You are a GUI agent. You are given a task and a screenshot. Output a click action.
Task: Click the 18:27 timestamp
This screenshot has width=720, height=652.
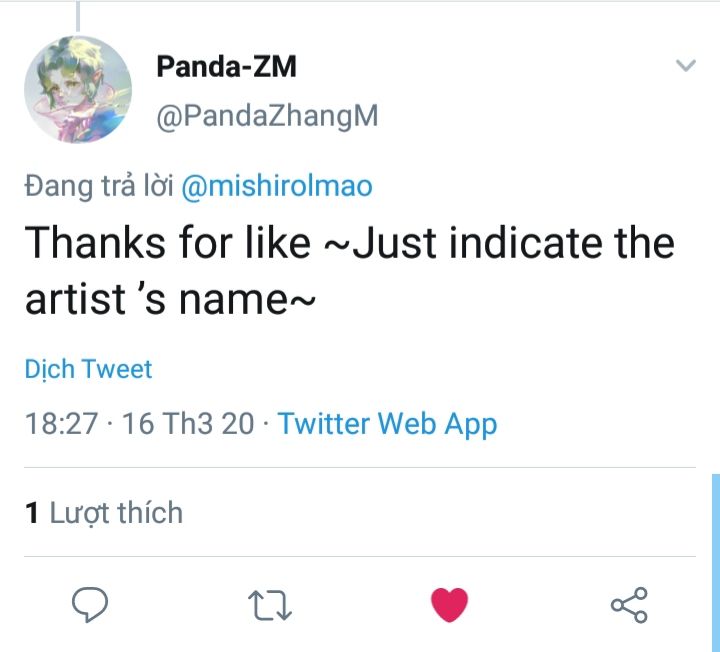[x=61, y=423]
